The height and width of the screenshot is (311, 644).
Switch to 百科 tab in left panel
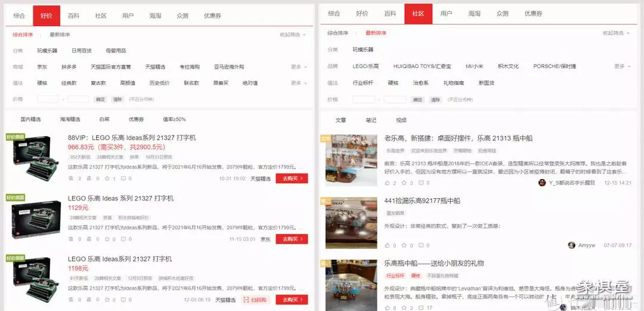click(73, 15)
